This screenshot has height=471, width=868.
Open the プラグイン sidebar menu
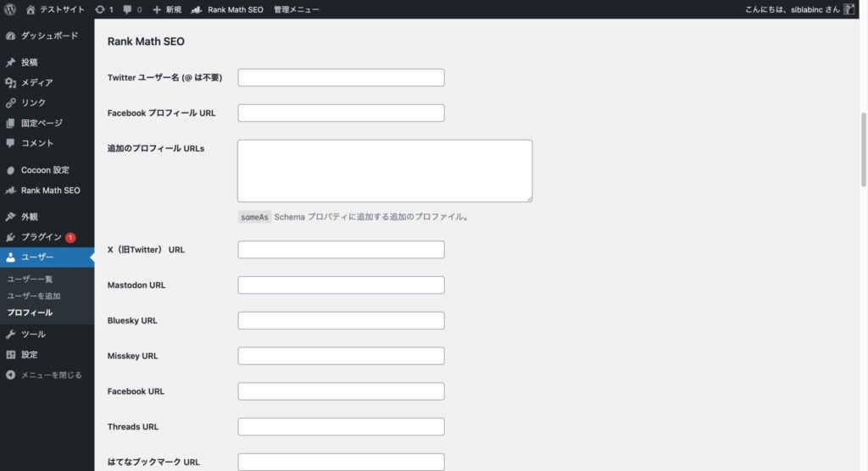[x=41, y=237]
